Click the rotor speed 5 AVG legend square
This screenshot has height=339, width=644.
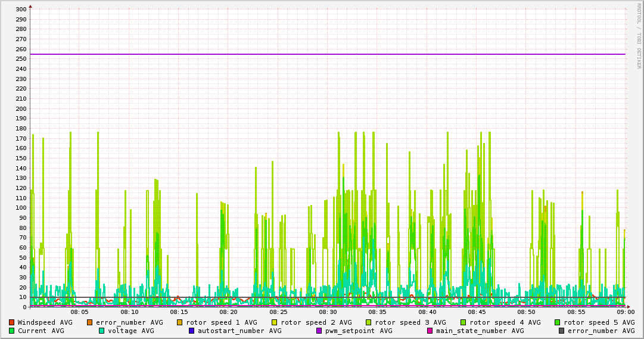[558, 322]
